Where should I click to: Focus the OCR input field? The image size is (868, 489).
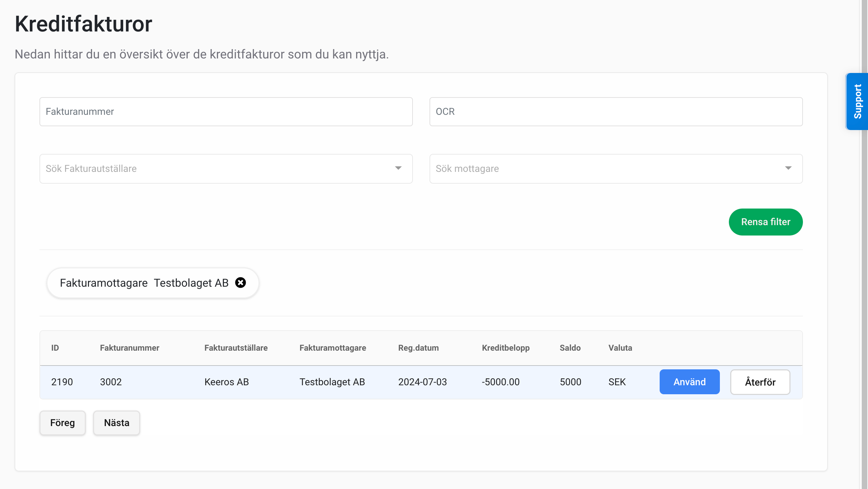click(x=615, y=111)
